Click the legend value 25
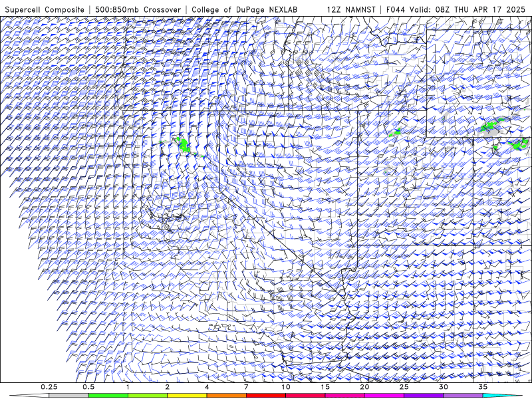Viewport: 532px width, 399px height. tap(404, 387)
